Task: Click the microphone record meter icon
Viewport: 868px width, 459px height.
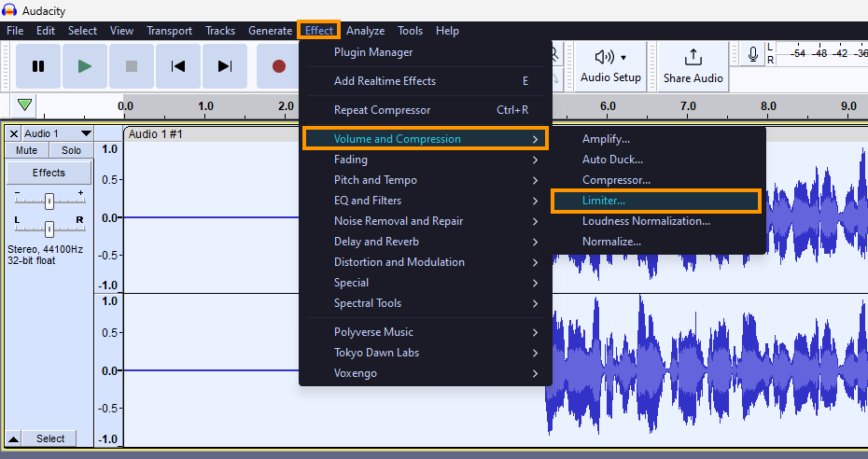Action: pos(753,54)
